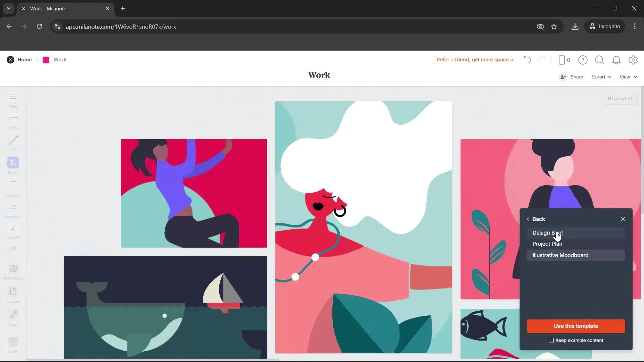Viewport: 644px width, 362px height.
Task: Select Project Plan from the template list
Action: click(x=547, y=244)
